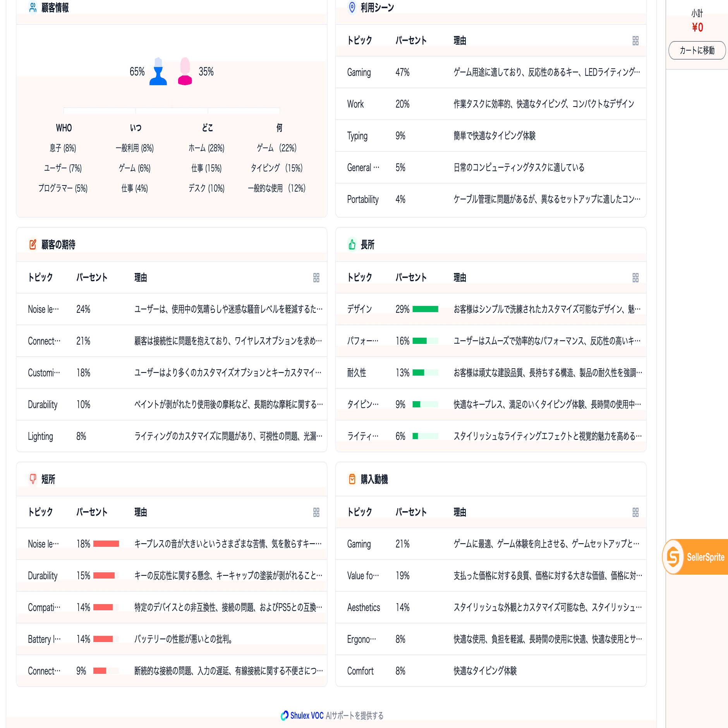The width and height of the screenshot is (728, 728).
Task: Click the 短所 thumbs-down icon
Action: coord(33,479)
